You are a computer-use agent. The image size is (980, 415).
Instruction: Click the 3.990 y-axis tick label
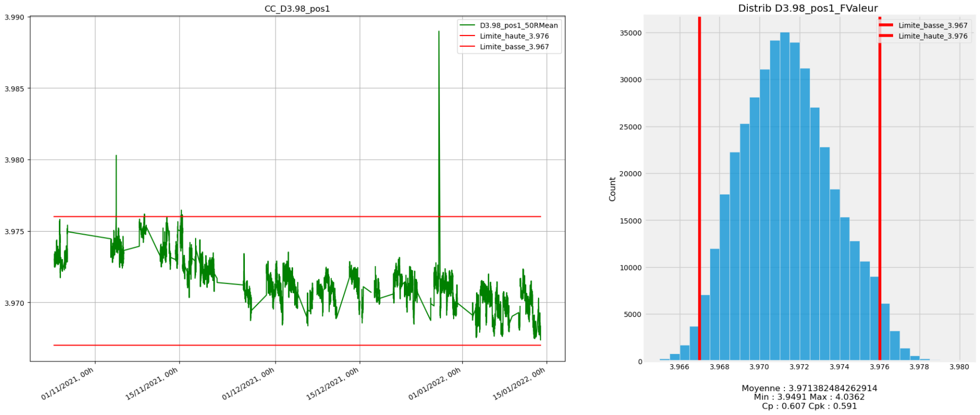click(x=14, y=17)
